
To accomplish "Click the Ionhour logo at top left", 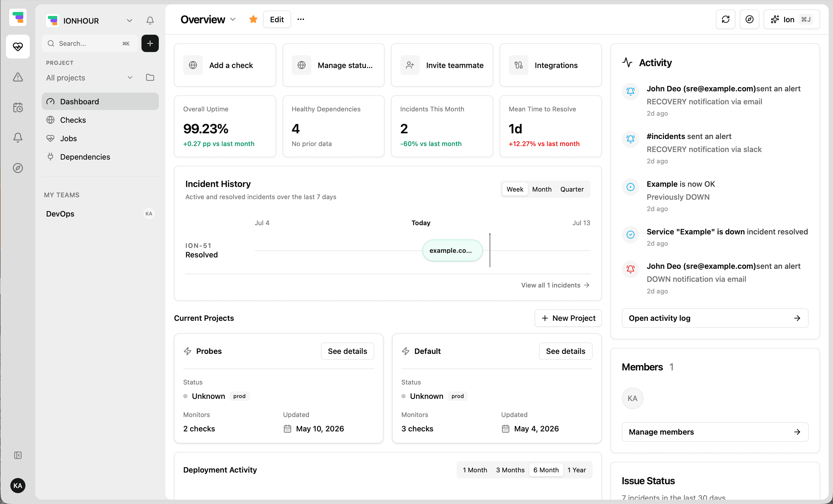I will 18,17.
